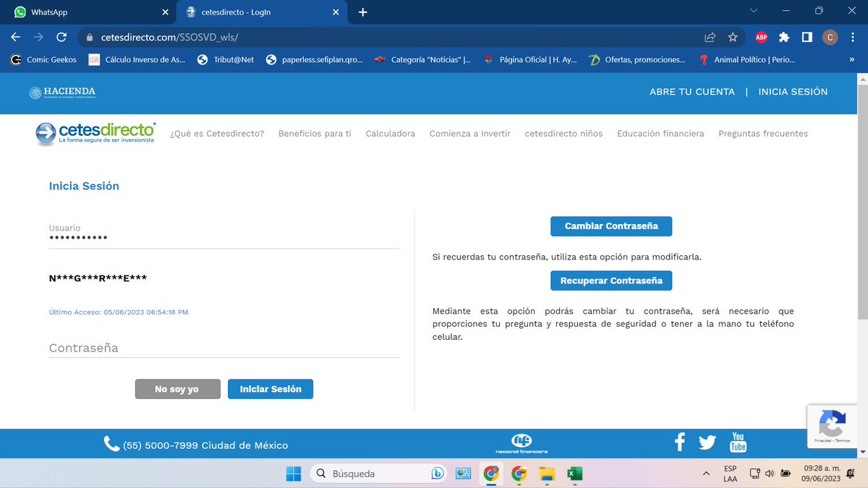Open the Comienza a Invertir menu
The height and width of the screenshot is (488, 868).
[470, 134]
